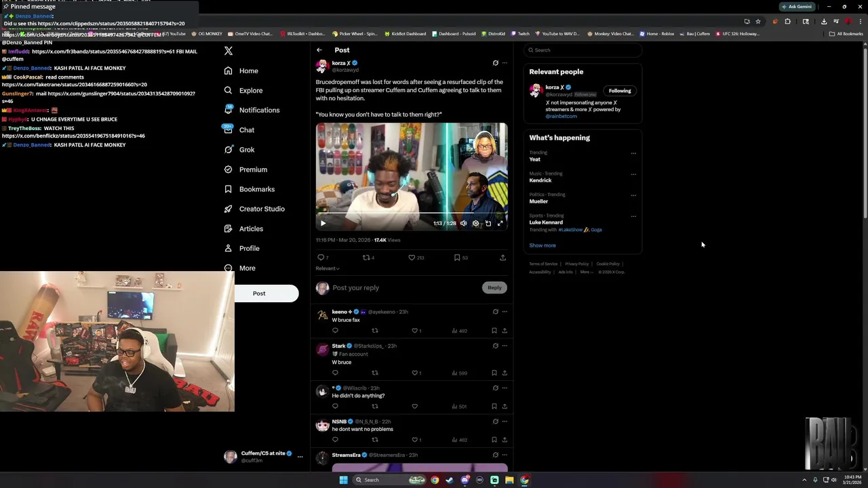Seek the post video progress bar
Image resolution: width=868 pixels, height=488 pixels.
point(411,213)
